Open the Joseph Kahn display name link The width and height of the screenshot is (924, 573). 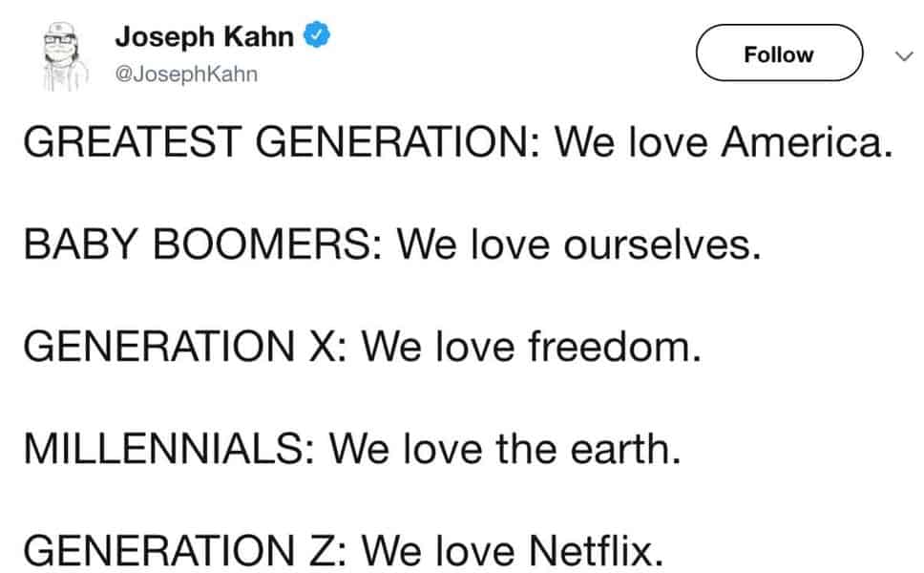204,38
